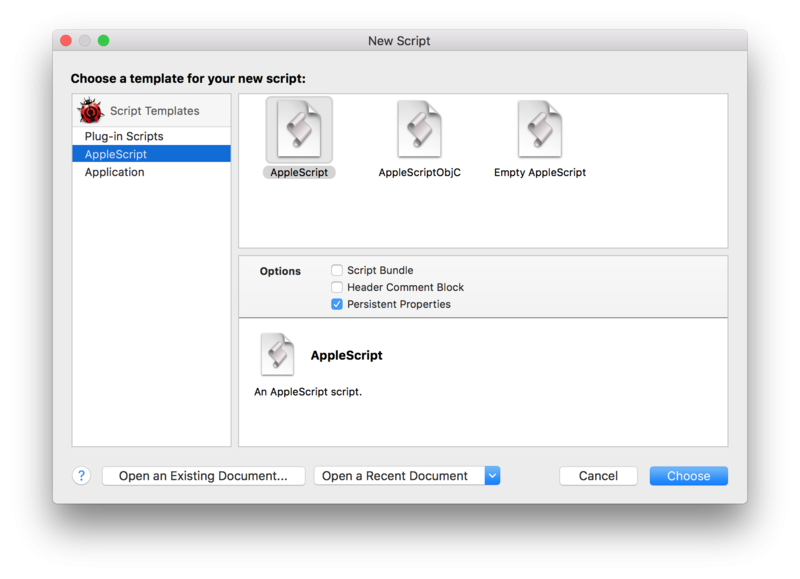800x579 pixels.
Task: Click the AppleScript icon in description pane
Action: click(x=277, y=355)
